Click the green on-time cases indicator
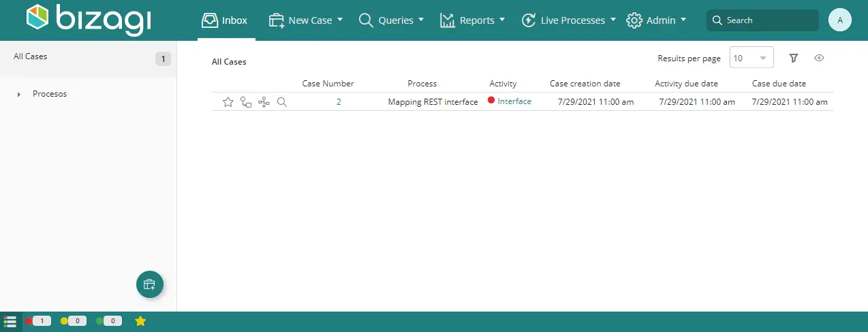Image resolution: width=868 pixels, height=332 pixels. (x=109, y=321)
